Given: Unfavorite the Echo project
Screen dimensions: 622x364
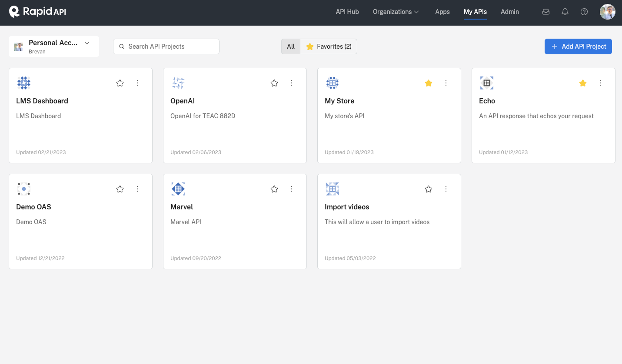Looking at the screenshot, I should click(x=583, y=83).
